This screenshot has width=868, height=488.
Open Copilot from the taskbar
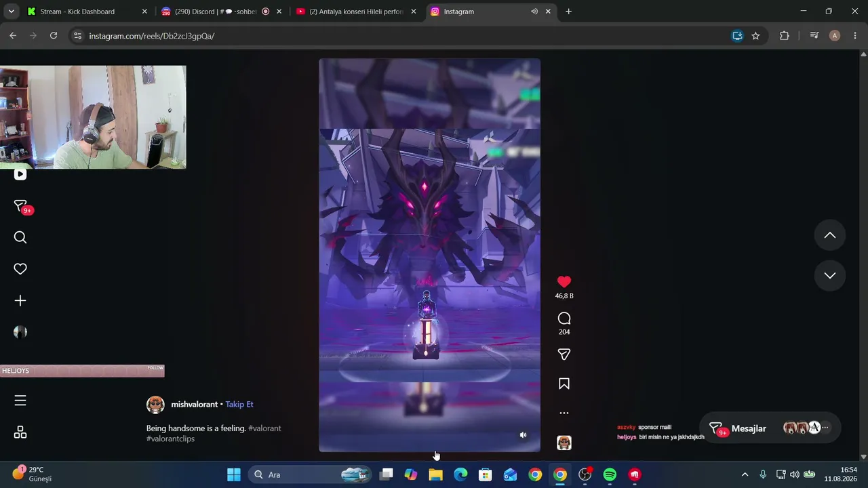click(x=411, y=474)
